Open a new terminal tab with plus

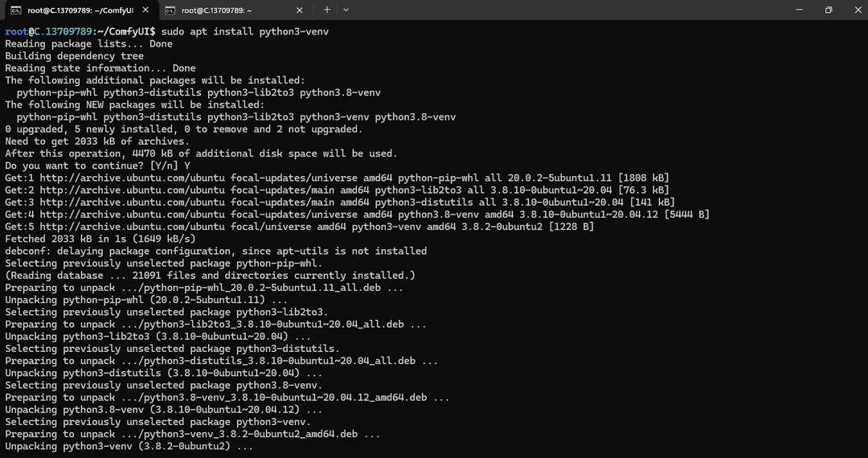pyautogui.click(x=327, y=10)
